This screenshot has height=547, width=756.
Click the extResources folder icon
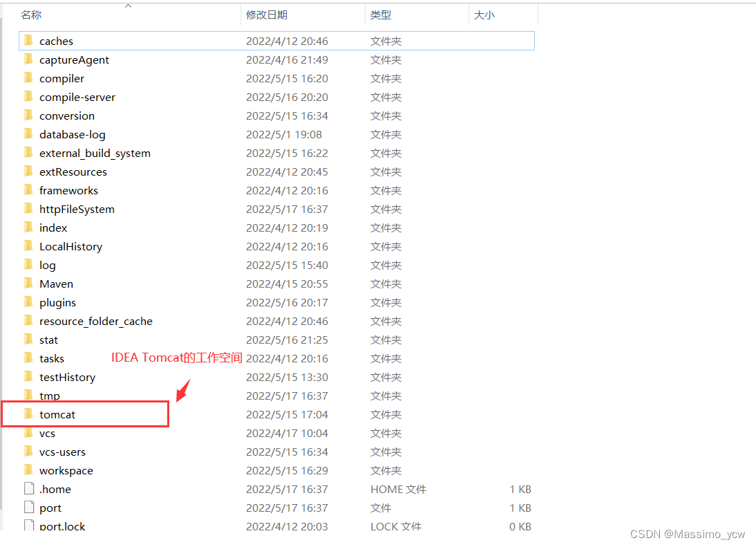click(x=29, y=171)
